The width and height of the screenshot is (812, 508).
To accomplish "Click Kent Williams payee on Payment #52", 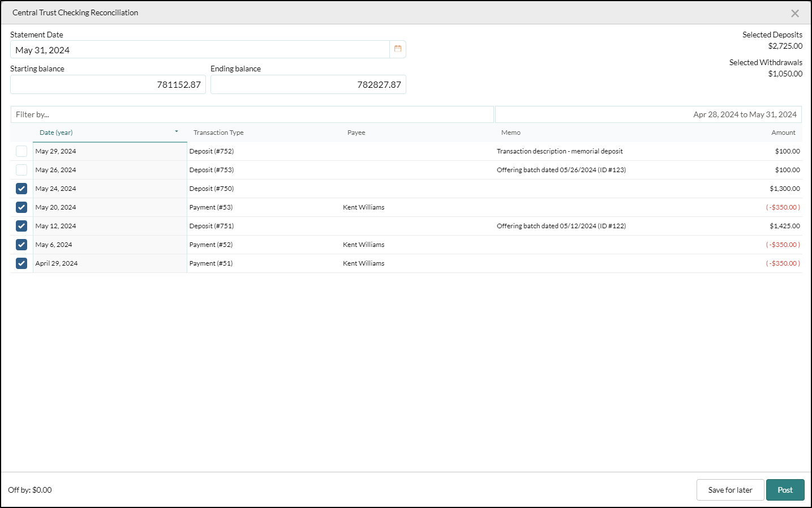I will tap(363, 245).
